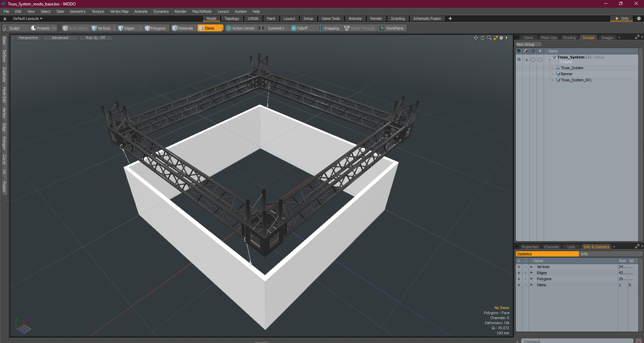The height and width of the screenshot is (343, 644).
Task: Open the menu arrow beside the viewport gear
Action: click(507, 38)
